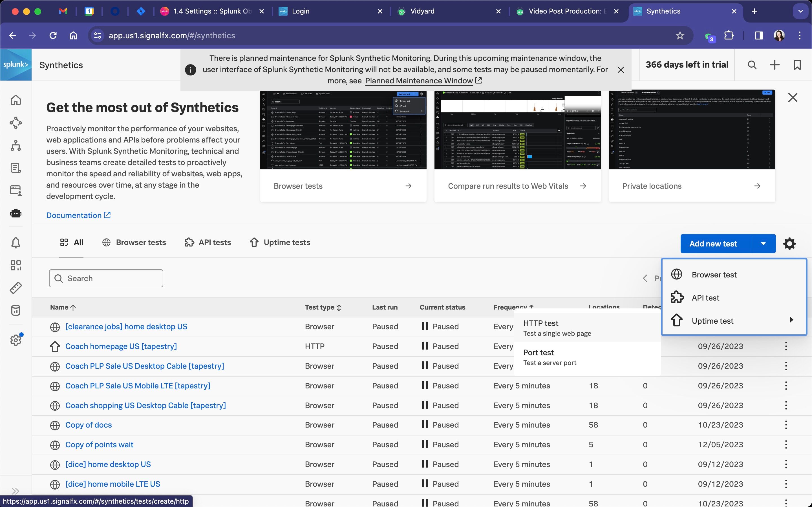The width and height of the screenshot is (812, 507).
Task: Open the Splunk logo home button
Action: [16, 65]
